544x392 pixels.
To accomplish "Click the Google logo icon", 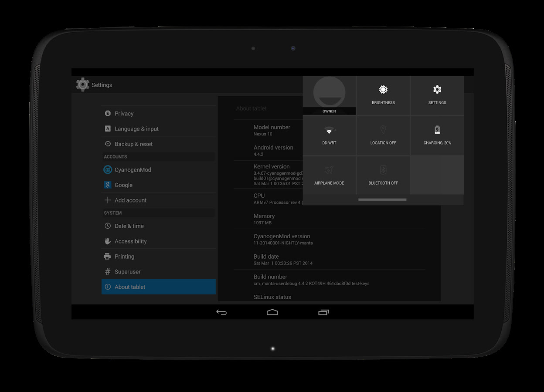I will click(108, 185).
